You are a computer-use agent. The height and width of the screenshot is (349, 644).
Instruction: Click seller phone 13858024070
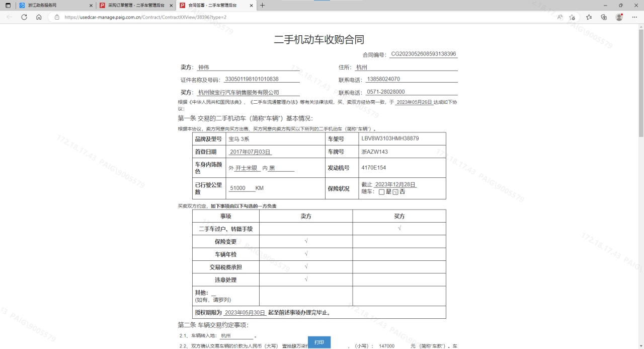383,79
